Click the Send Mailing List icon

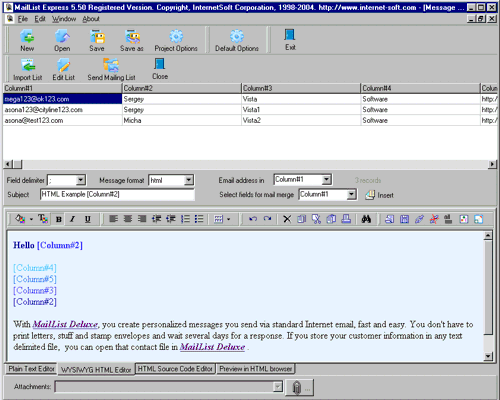(111, 69)
